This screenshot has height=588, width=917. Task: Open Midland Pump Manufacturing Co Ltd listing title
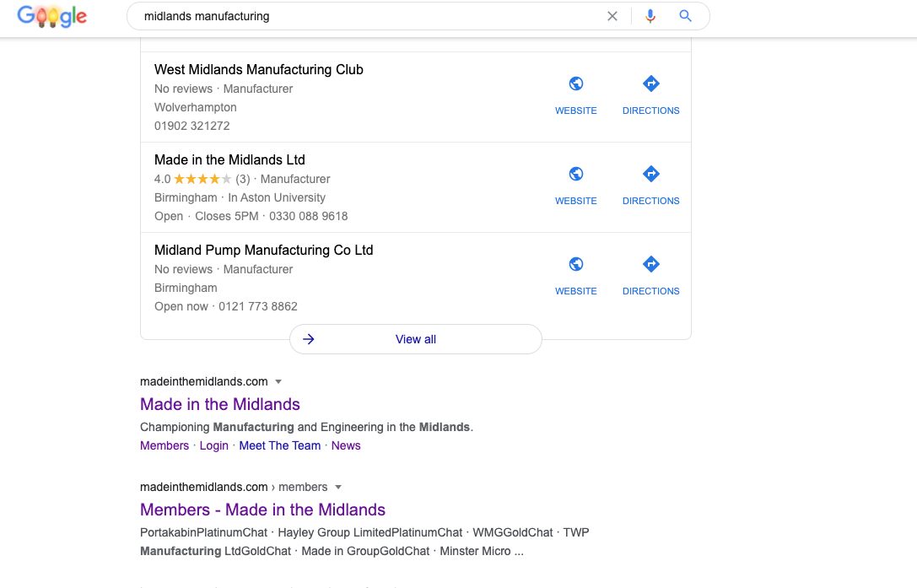(x=264, y=250)
